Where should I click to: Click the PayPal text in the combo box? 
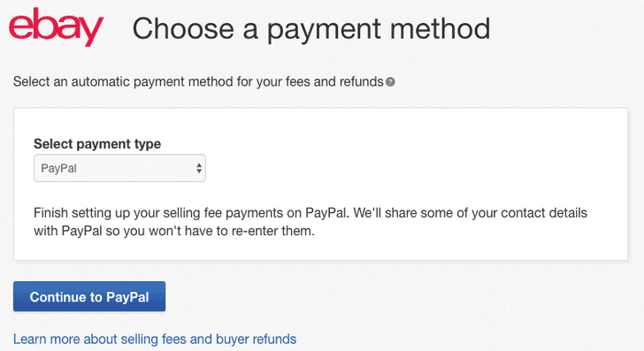pos(58,168)
